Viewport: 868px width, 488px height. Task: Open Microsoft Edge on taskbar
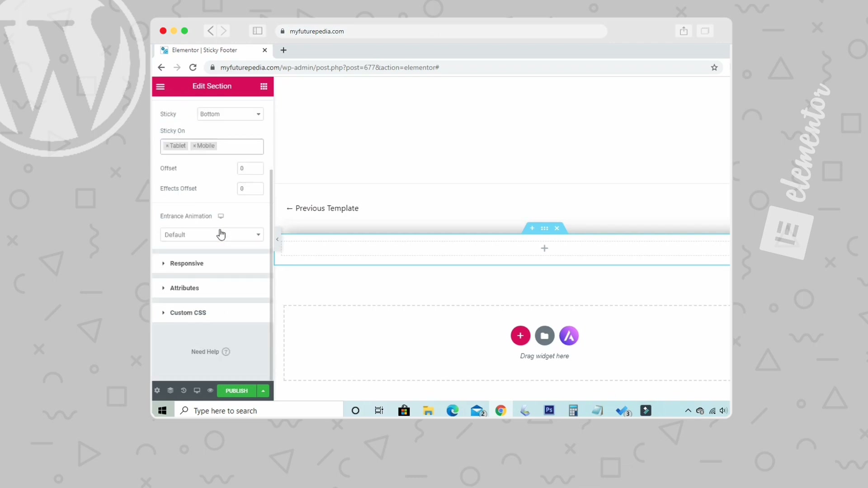(x=453, y=410)
